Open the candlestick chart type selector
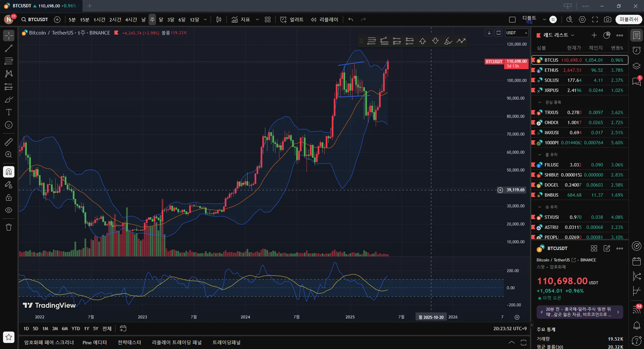Screen dimensions: 644x349 [219, 19]
